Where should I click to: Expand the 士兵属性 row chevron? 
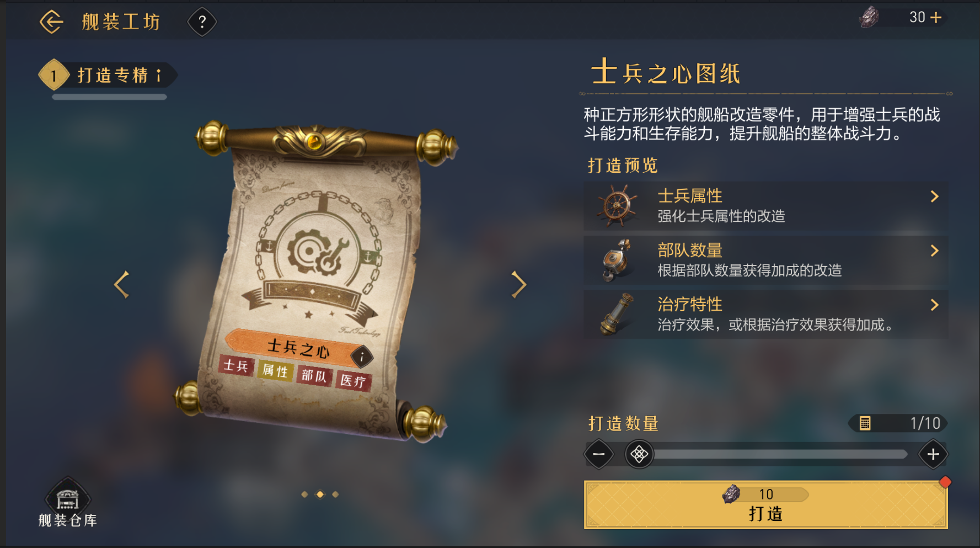[934, 196]
